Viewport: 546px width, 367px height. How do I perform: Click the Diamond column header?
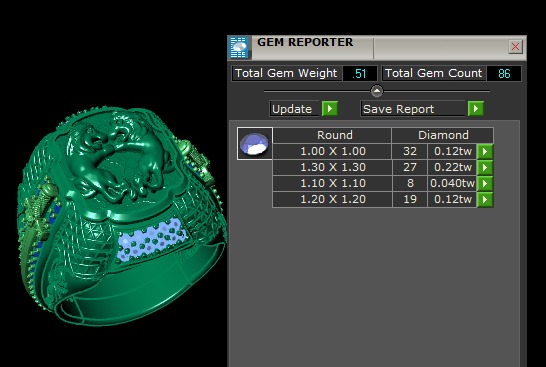pos(443,135)
